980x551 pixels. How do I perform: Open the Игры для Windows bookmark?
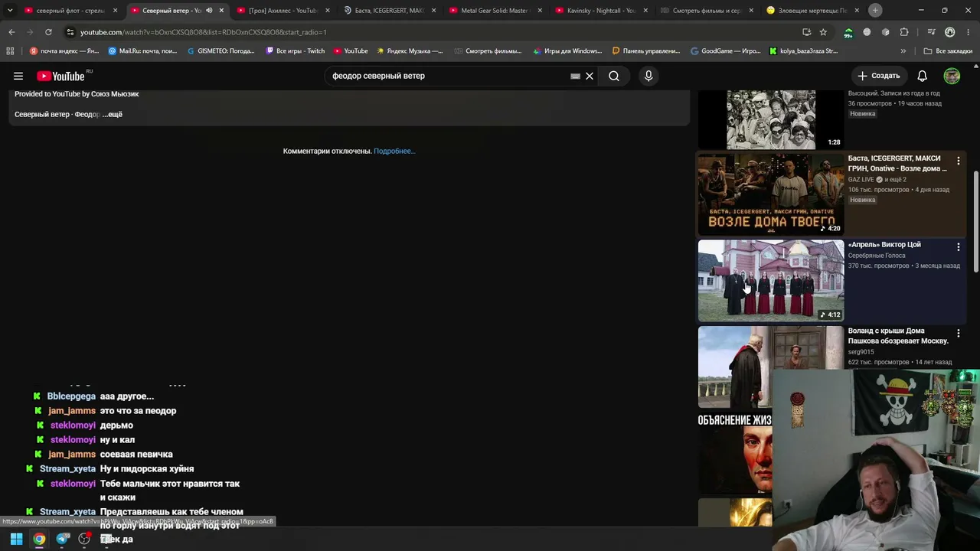tap(567, 51)
